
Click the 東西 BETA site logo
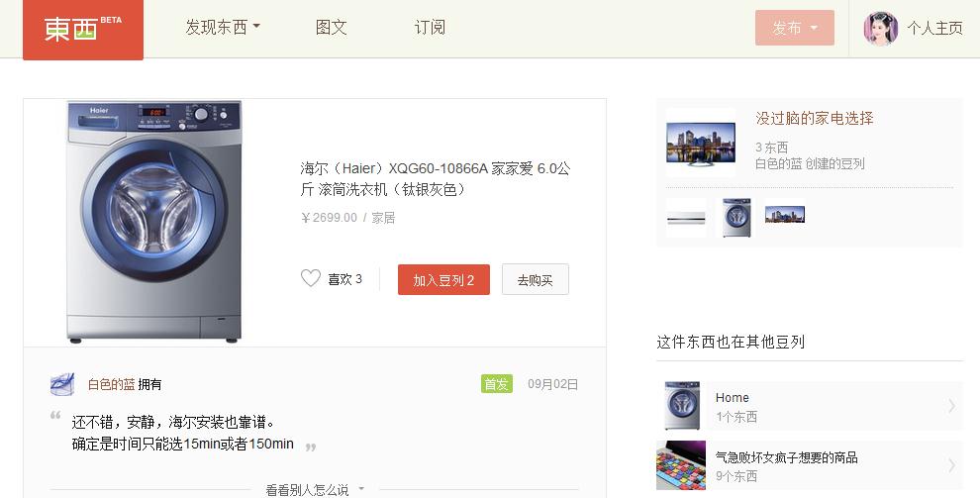(83, 30)
